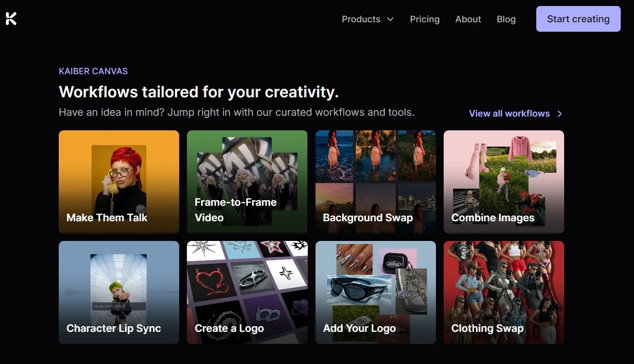This screenshot has width=634, height=364.
Task: Choose the Combine Images workflow card
Action: [504, 182]
